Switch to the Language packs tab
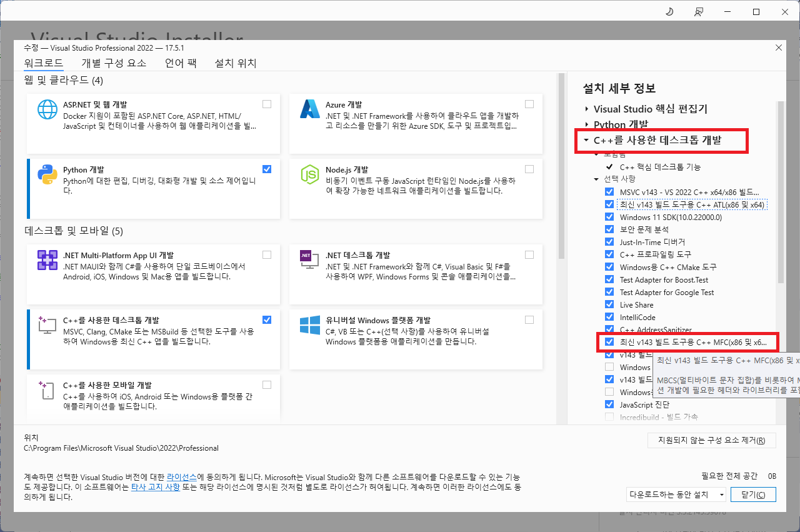 181,63
